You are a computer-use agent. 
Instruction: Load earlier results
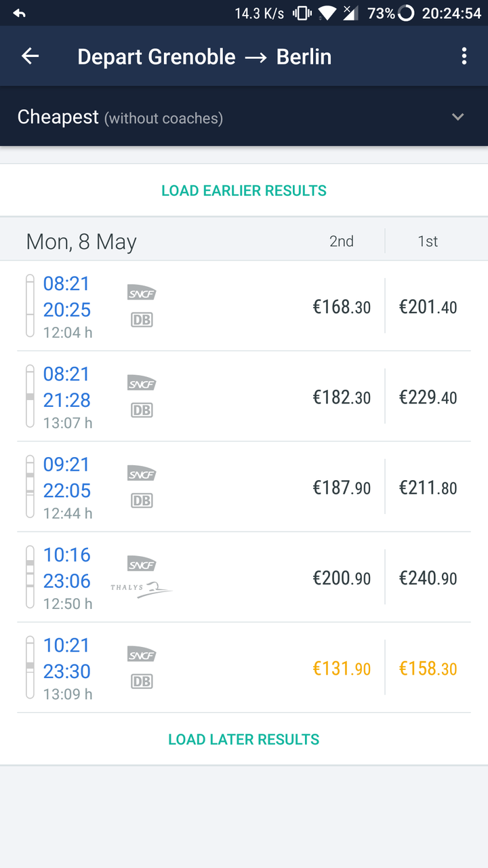tap(244, 191)
